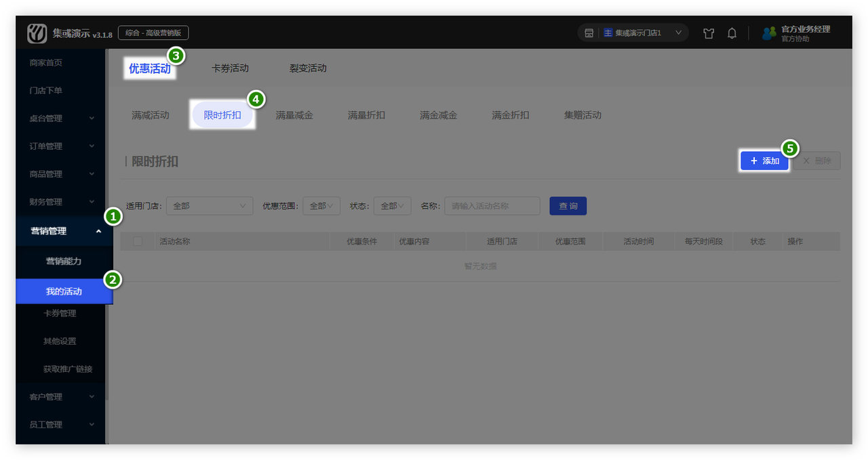The height and width of the screenshot is (460, 868).
Task: Open the 状态 filter dropdown
Action: [392, 206]
